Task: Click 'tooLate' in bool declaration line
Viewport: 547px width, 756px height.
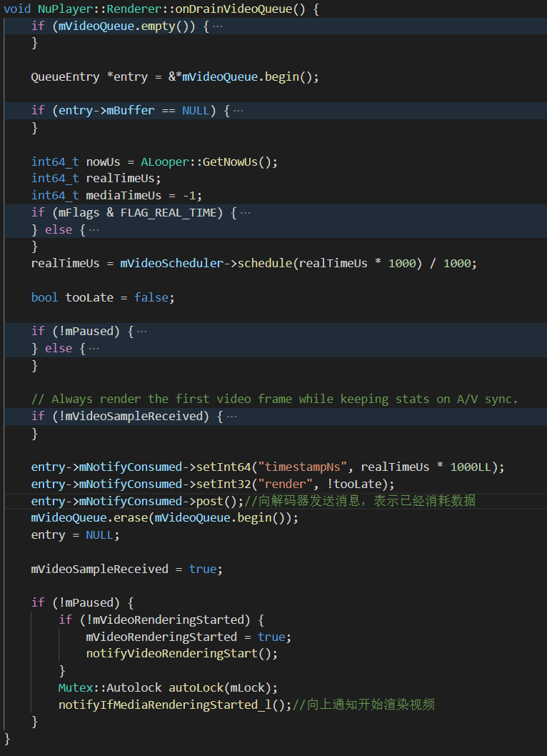Action: click(89, 297)
